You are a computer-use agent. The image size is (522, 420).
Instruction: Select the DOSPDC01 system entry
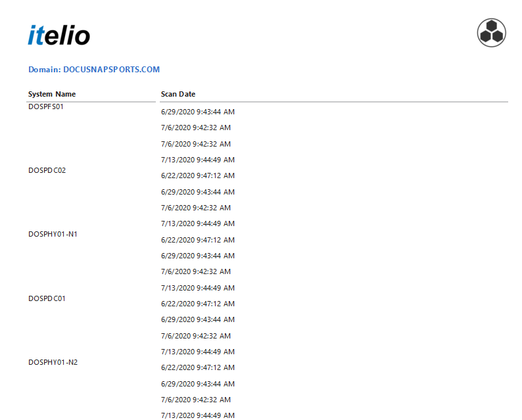(47, 298)
